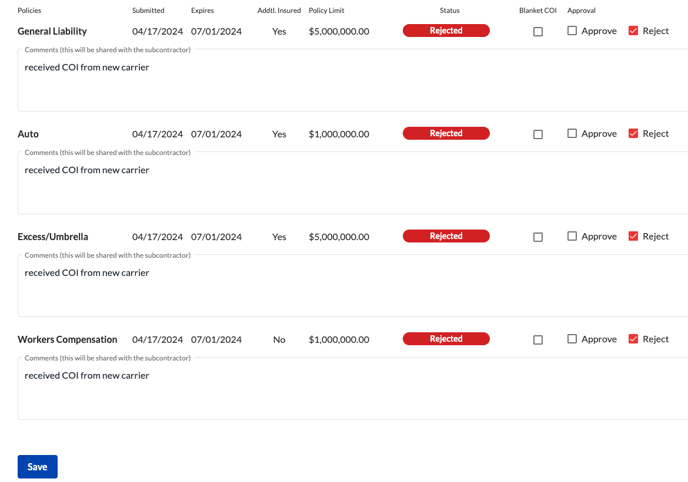Viewport: 688px width, 482px height.
Task: Check Blanket COI for Auto policy
Action: [x=538, y=134]
